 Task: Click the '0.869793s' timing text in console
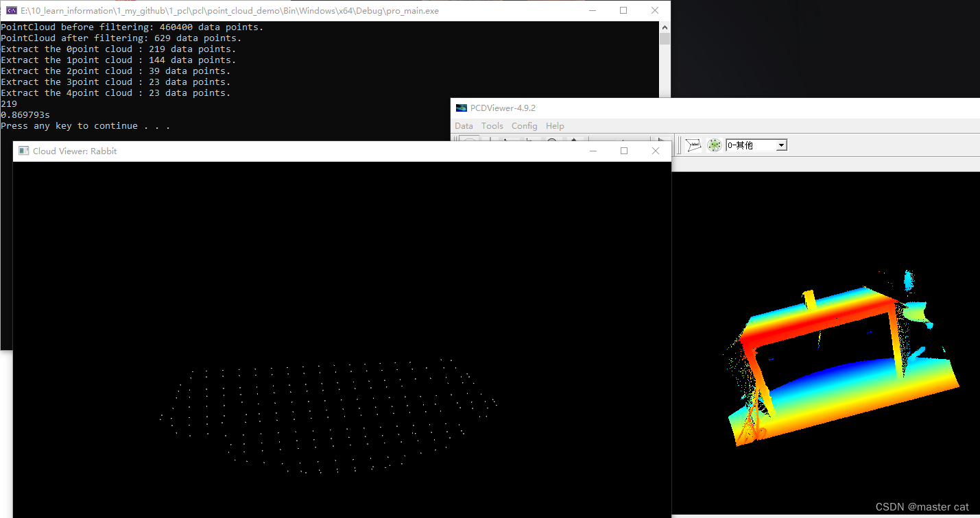pyautogui.click(x=25, y=115)
